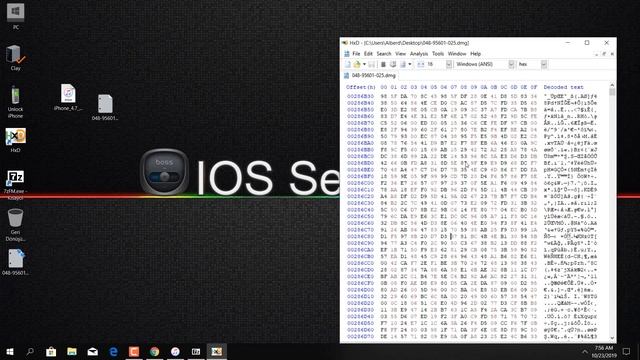
Task: Select the 048-95601-025.dmg document tab
Action: point(370,76)
